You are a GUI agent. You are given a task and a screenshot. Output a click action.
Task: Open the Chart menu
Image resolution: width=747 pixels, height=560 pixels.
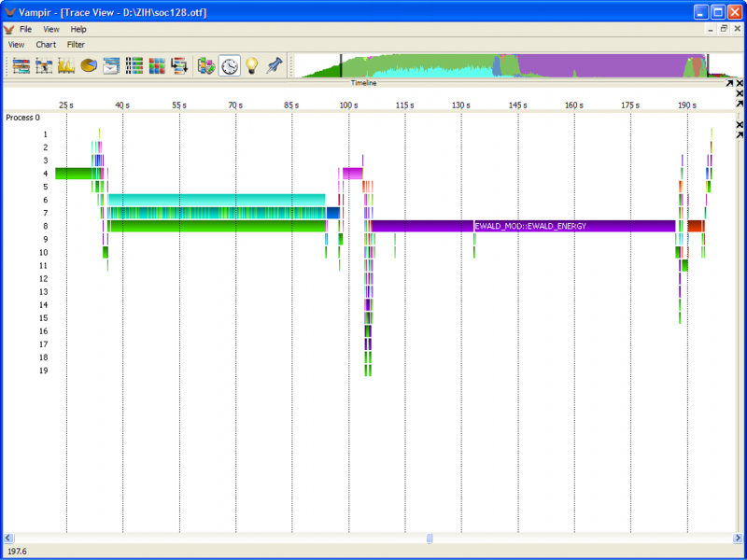(x=46, y=44)
